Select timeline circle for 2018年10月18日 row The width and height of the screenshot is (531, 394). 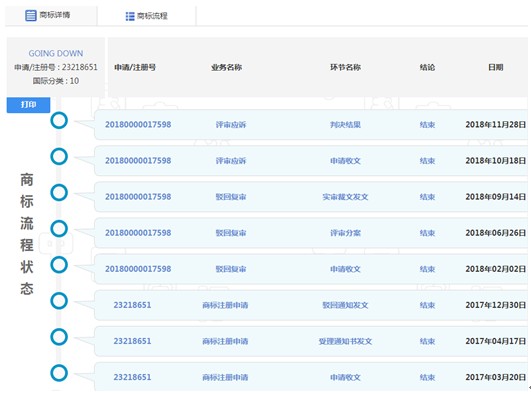tap(59, 157)
